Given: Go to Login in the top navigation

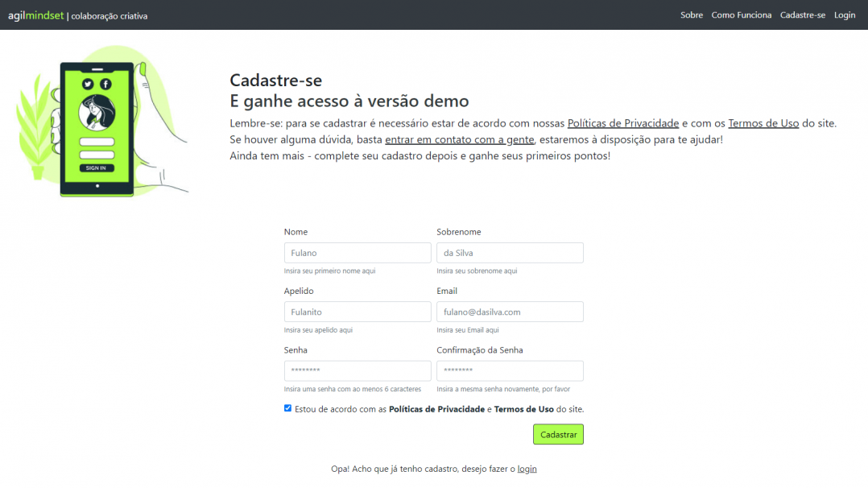Looking at the screenshot, I should pos(844,14).
